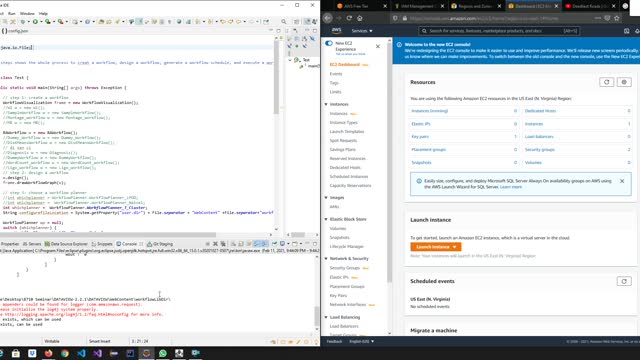Click the Pin Console icon
Image resolution: width=640 pixels, height=360 pixels.
(x=274, y=244)
